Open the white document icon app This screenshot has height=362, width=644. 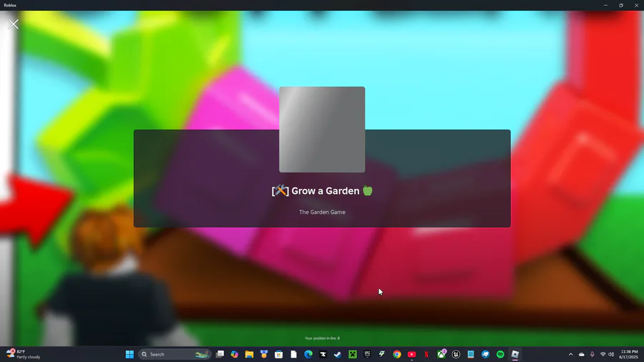pyautogui.click(x=293, y=354)
